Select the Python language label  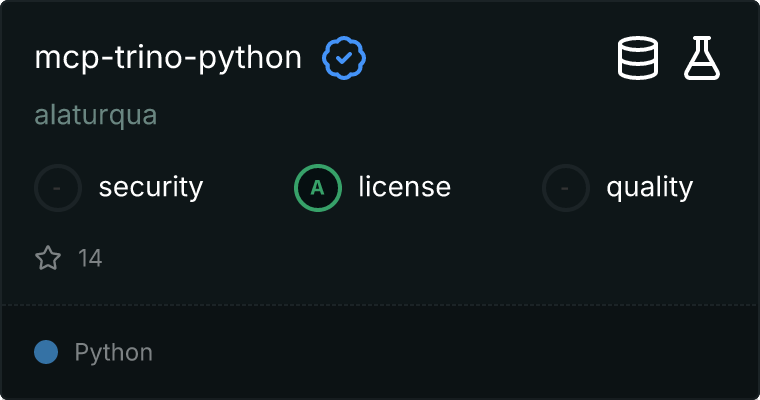coord(113,352)
